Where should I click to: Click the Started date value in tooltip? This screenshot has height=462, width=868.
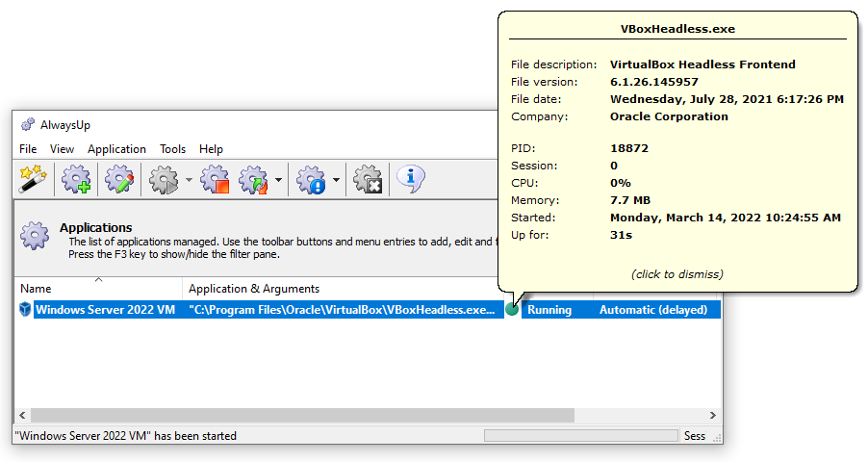pos(726,218)
